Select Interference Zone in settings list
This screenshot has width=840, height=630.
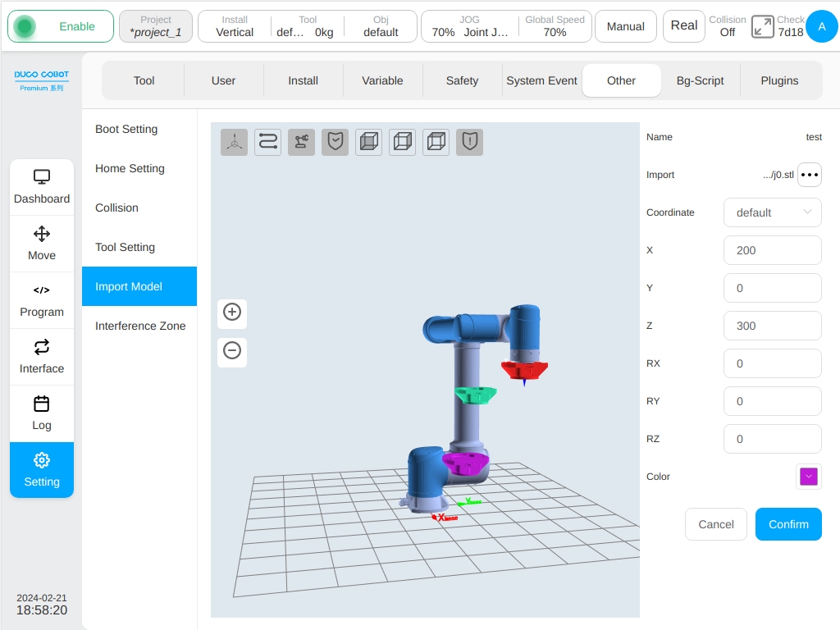coord(139,326)
